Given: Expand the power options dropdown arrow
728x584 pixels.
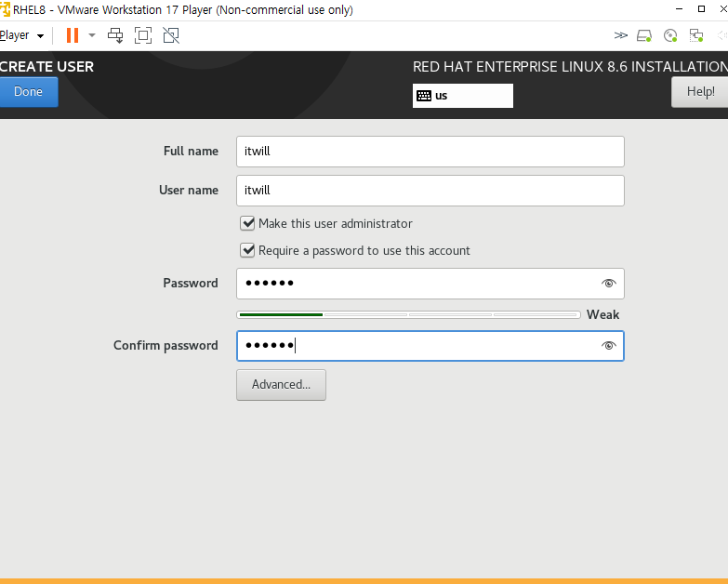Looking at the screenshot, I should [92, 35].
